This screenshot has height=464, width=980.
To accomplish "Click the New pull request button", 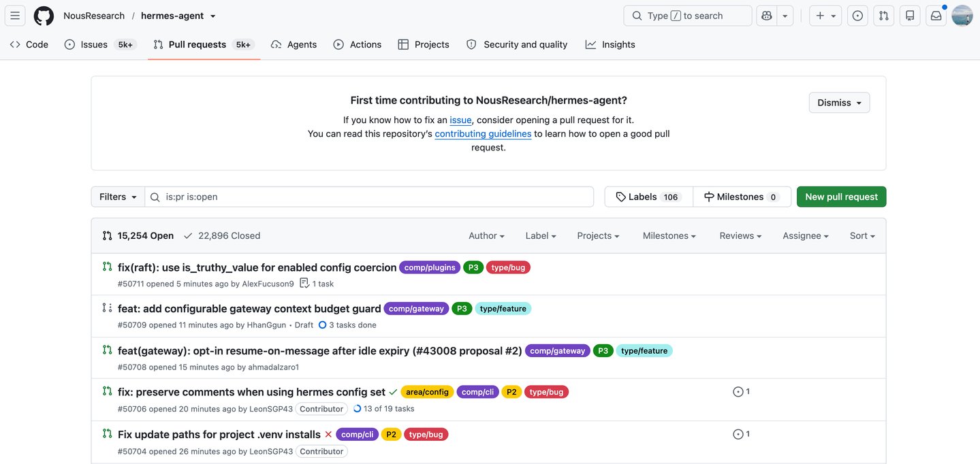I will click(x=841, y=197).
